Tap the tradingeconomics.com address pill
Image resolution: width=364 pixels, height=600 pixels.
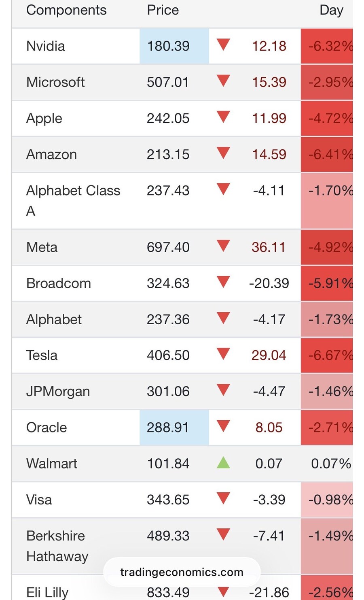(x=182, y=572)
